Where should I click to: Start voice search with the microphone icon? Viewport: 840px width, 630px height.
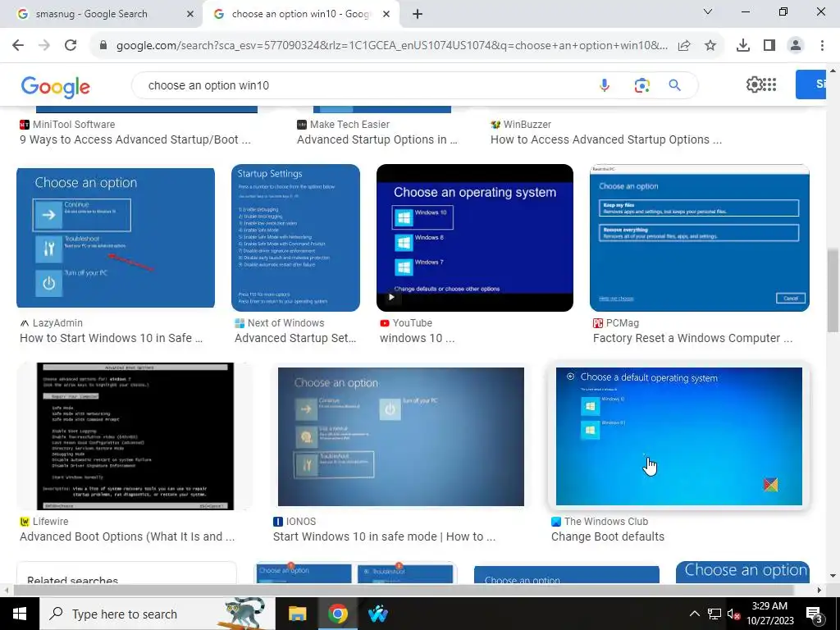click(605, 85)
